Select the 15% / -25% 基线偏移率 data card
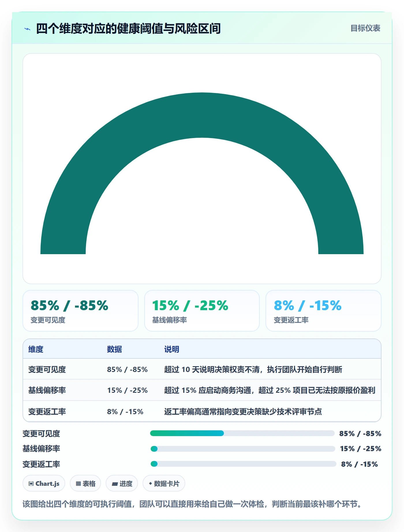The image size is (404, 532). (x=202, y=311)
